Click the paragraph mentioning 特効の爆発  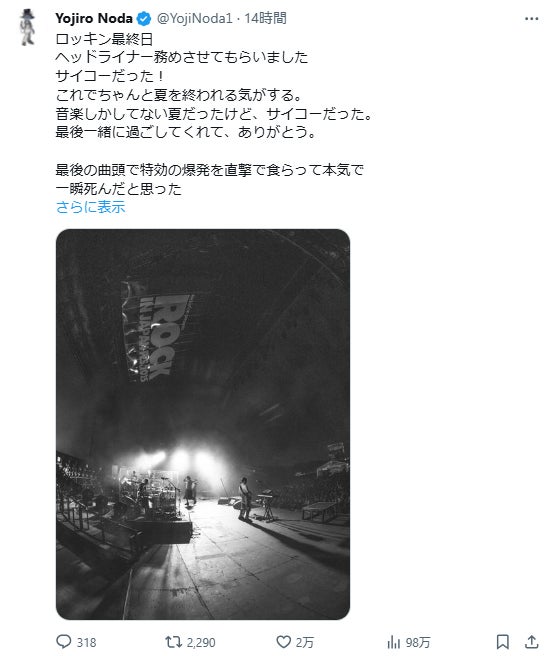(210, 179)
